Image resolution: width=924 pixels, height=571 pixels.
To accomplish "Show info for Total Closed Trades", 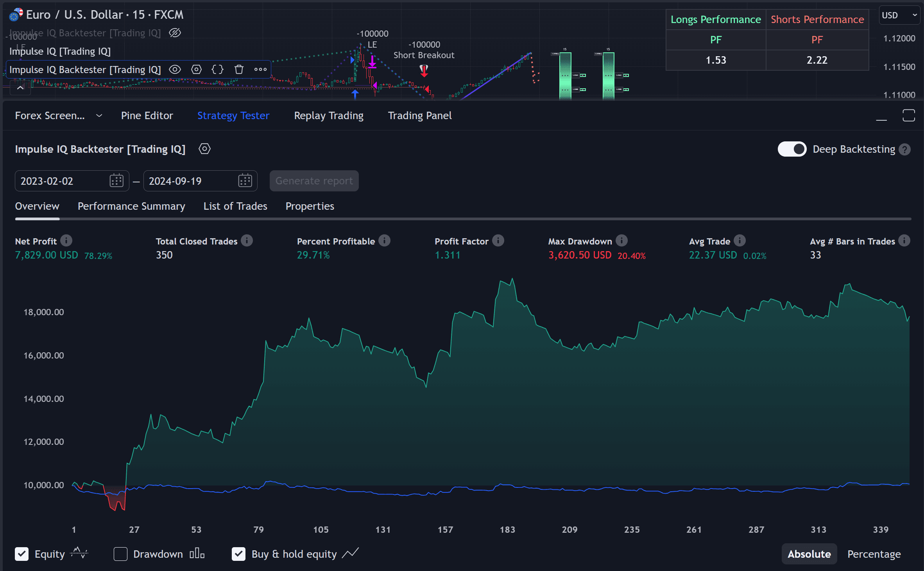I will point(247,241).
